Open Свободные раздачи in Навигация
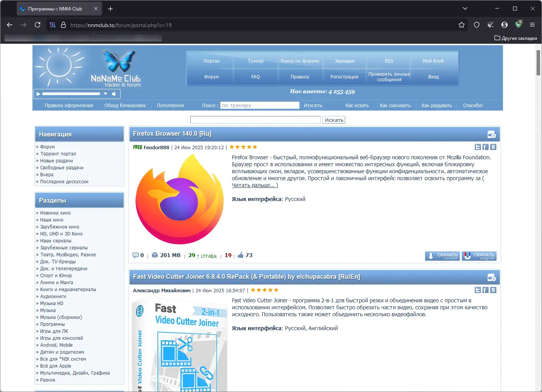The height and width of the screenshot is (392, 542). (x=62, y=168)
